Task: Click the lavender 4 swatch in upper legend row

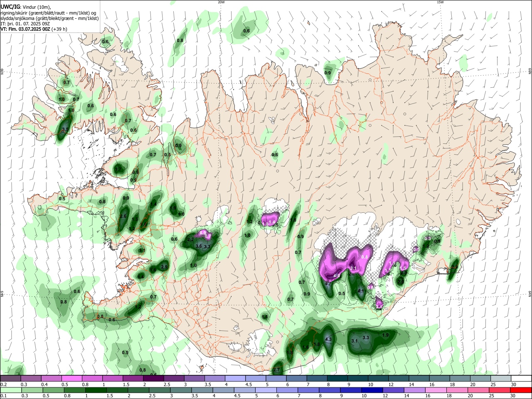Action: (235, 378)
